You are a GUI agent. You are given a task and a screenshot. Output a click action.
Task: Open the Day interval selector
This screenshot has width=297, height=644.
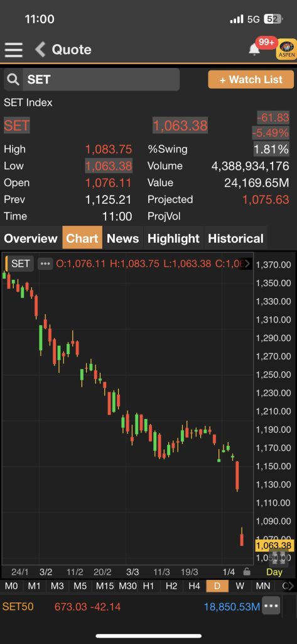pos(274,572)
